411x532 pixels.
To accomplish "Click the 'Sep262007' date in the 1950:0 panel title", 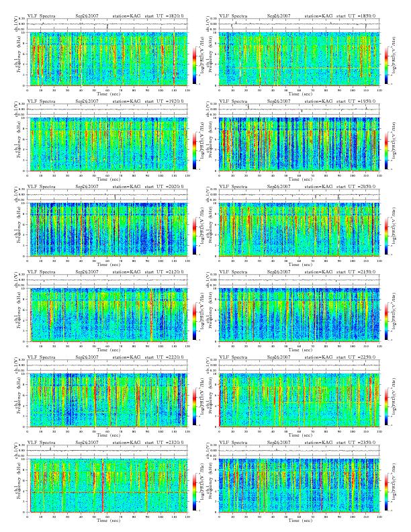I will point(279,101).
